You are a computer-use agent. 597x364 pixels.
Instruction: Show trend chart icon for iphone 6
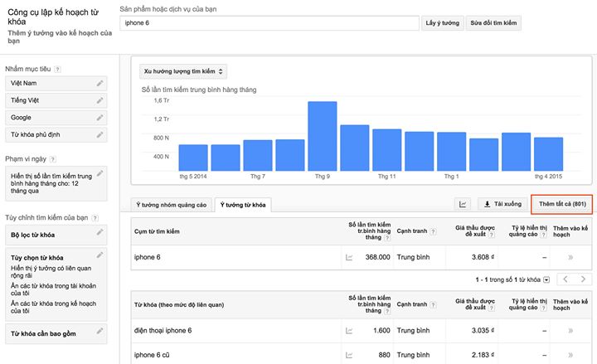[x=349, y=257]
